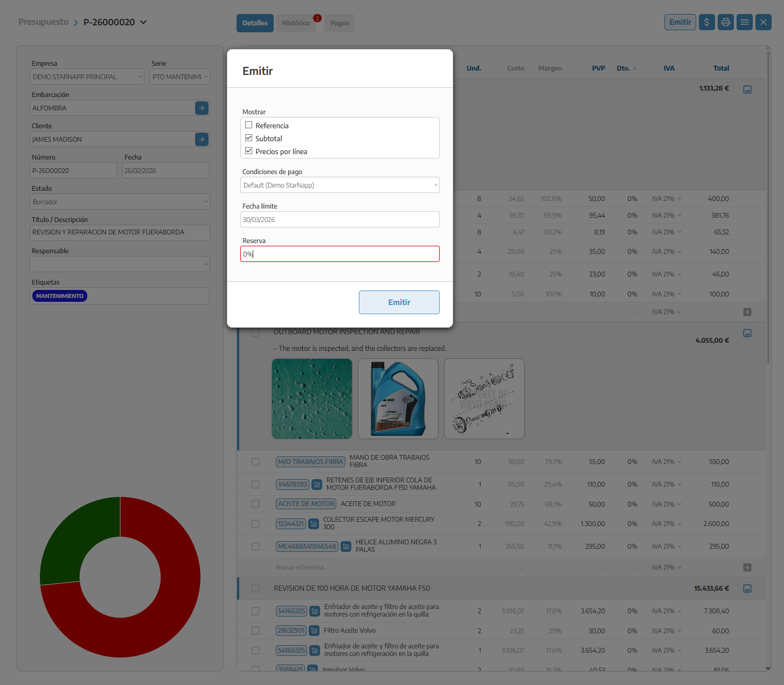Switch to the Histórico tab
Viewport: 784px width, 685px height.
(x=296, y=23)
